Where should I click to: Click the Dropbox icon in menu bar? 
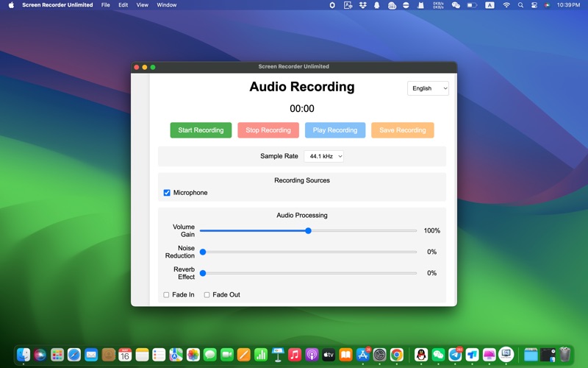coord(362,5)
